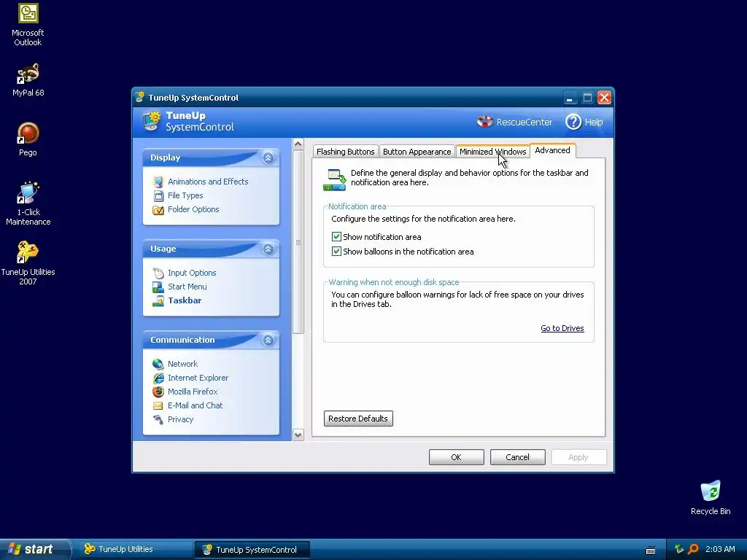The width and height of the screenshot is (747, 560).
Task: Click the green arrows tray icon
Action: click(679, 549)
